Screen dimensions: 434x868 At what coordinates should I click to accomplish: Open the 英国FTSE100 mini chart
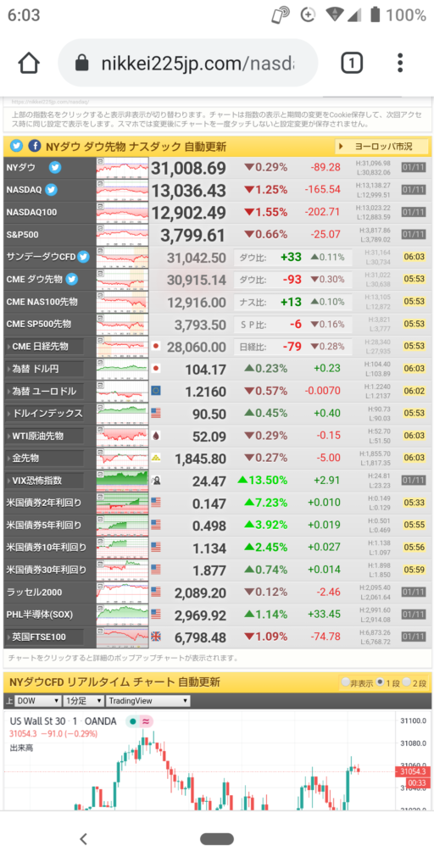[122, 637]
